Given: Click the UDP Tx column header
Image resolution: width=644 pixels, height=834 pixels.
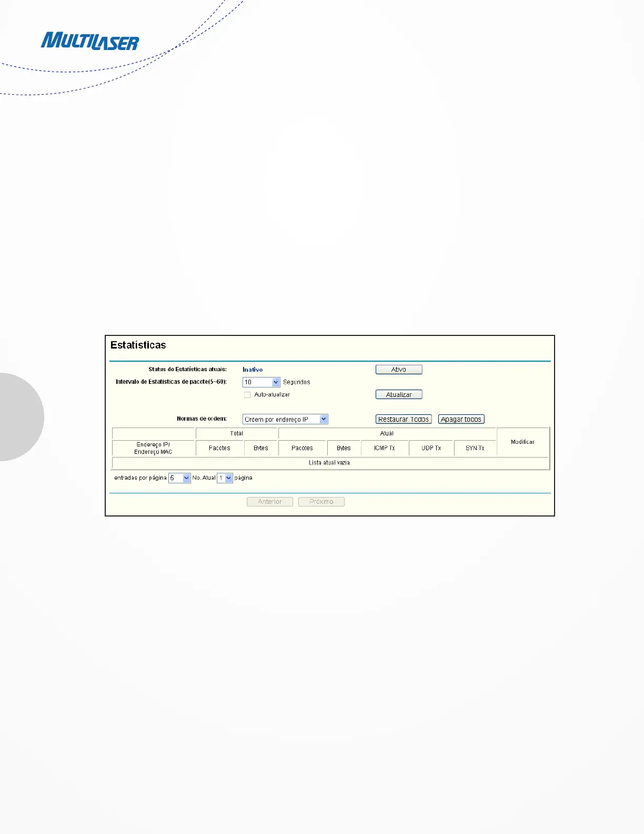Looking at the screenshot, I should [431, 448].
